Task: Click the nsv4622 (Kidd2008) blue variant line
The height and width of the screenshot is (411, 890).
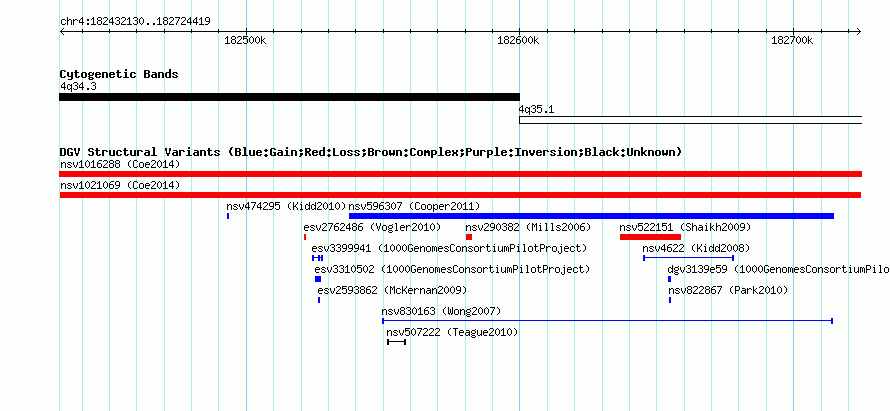Action: click(689, 258)
